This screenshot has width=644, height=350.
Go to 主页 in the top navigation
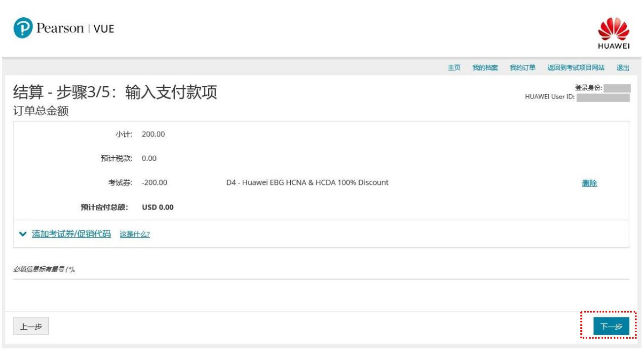click(x=454, y=68)
